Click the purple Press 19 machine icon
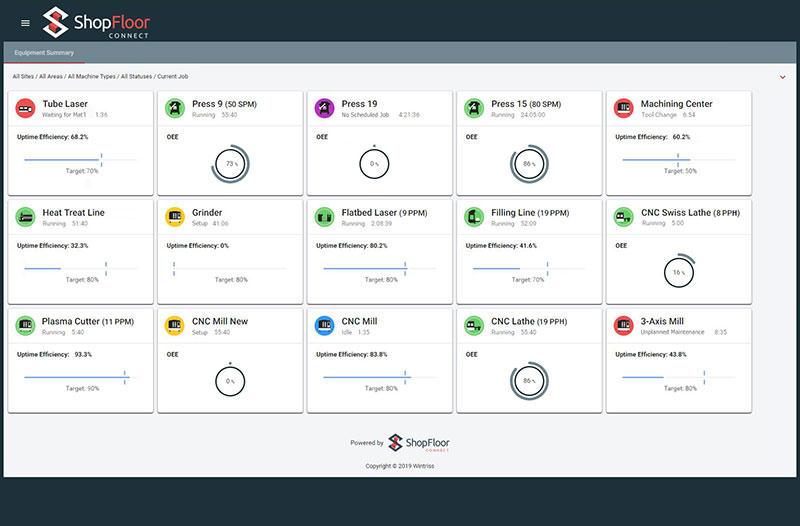Viewport: 800px width, 526px height. [324, 108]
